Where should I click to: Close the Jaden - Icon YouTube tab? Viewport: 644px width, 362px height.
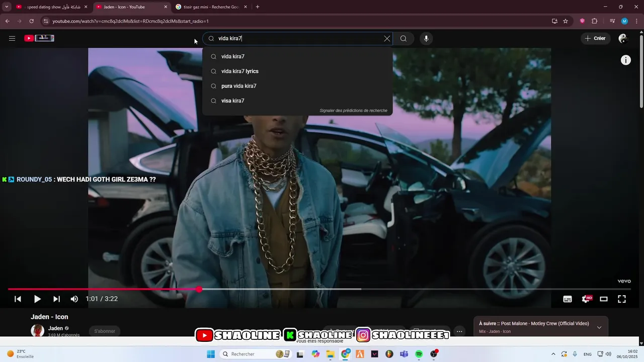point(166,7)
